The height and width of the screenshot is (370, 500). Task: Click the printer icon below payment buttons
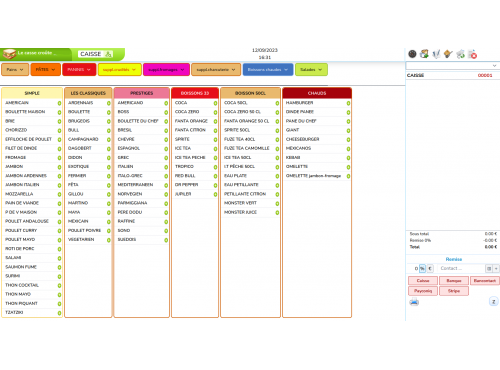pos(414,302)
